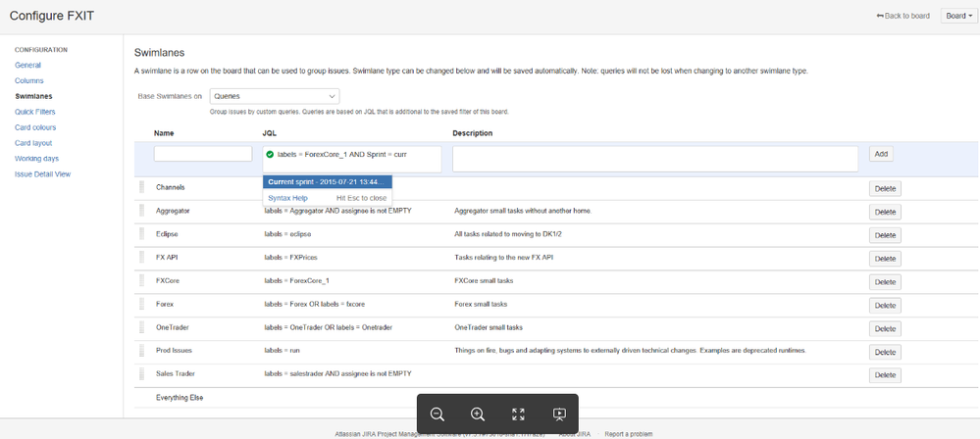
Task: Click the FXCore swimlane name
Action: tap(168, 281)
